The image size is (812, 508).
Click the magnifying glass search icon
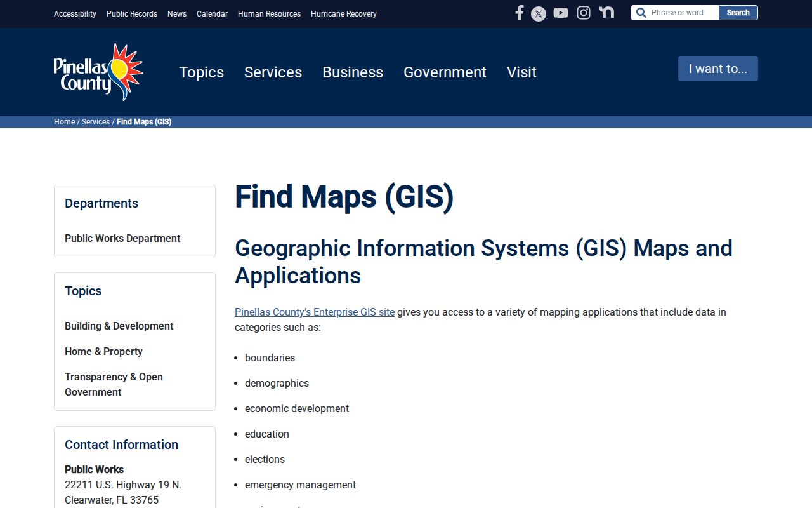coord(641,13)
